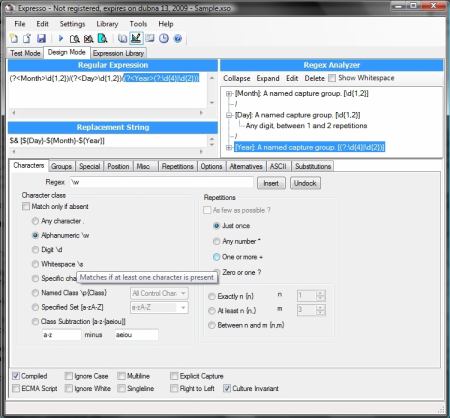Toggle the Singleline checkbox
The image size is (450, 418).
point(121,388)
